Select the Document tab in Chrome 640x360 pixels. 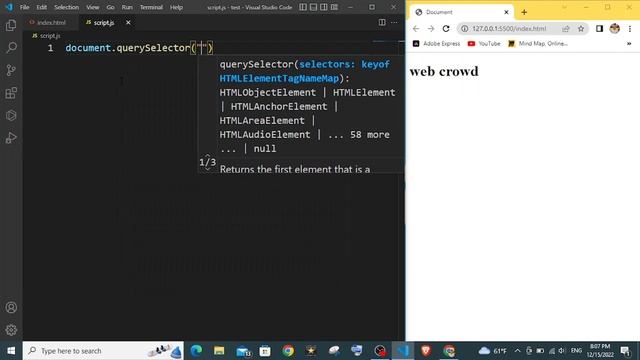(x=462, y=12)
